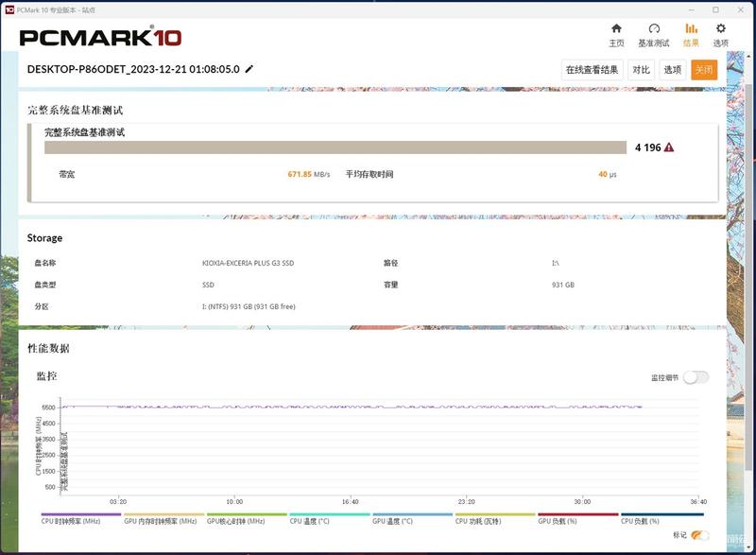Minimize the PCMark 10 window

(x=691, y=9)
